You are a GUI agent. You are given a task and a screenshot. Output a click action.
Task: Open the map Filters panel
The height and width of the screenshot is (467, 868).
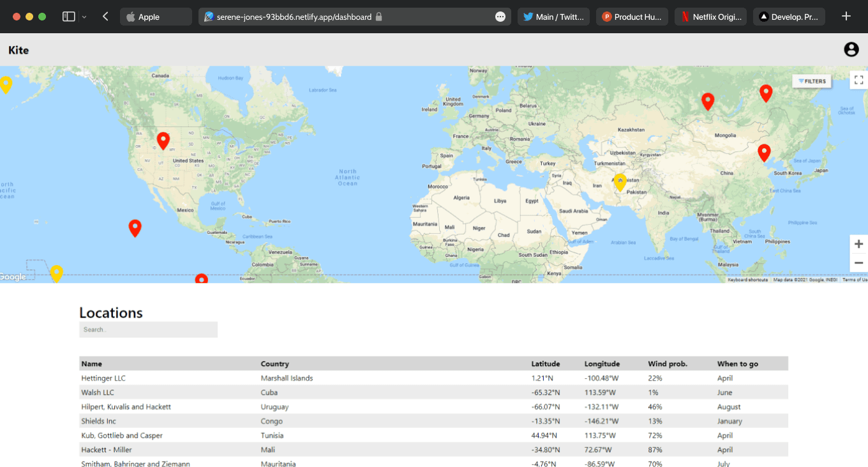click(812, 81)
